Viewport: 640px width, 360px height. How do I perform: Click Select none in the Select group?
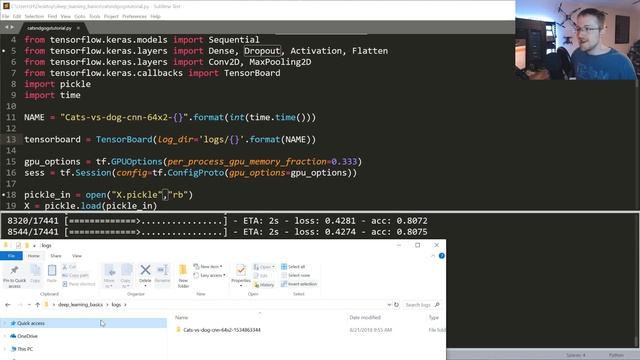tap(296, 276)
